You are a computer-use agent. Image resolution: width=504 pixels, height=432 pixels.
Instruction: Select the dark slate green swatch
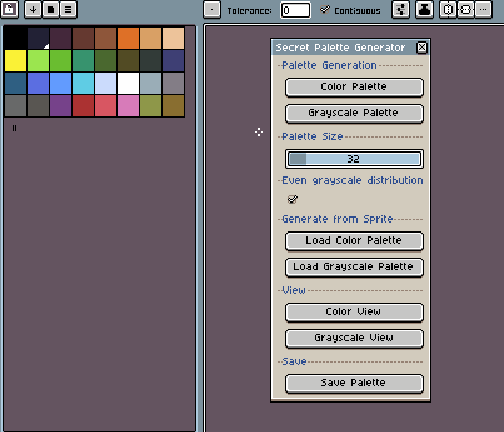click(151, 61)
